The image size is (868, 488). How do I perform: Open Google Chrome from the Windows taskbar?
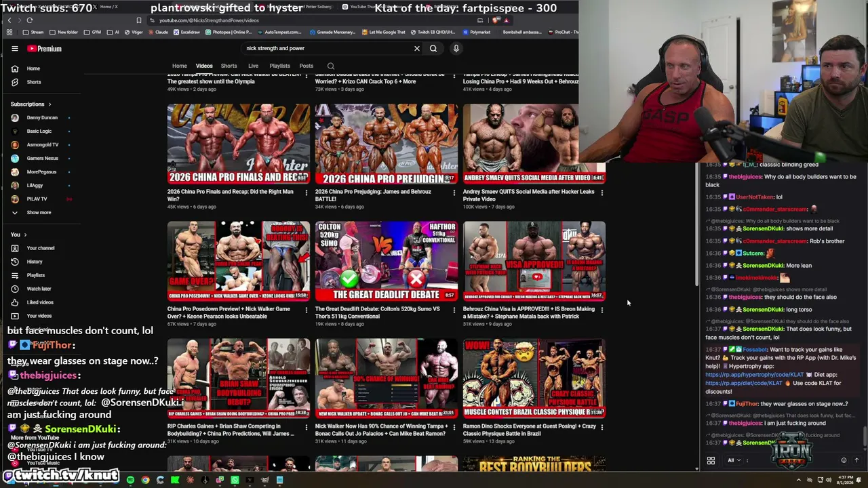(x=145, y=480)
